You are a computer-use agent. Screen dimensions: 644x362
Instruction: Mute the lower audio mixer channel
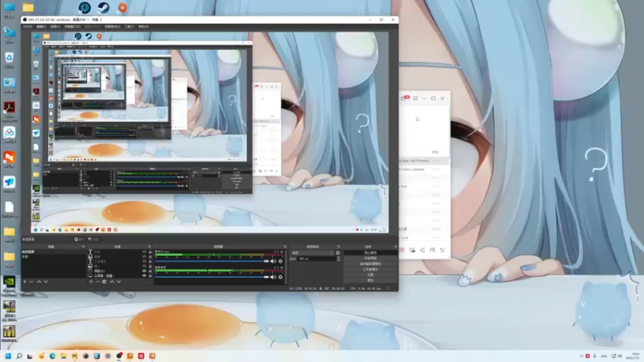[x=273, y=277]
